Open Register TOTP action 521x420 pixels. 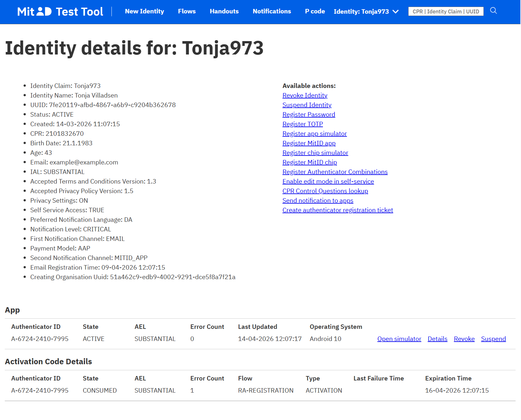[302, 124]
